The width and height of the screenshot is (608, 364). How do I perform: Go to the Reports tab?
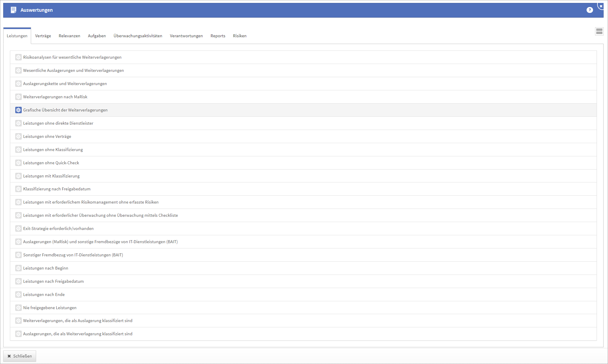pos(218,36)
